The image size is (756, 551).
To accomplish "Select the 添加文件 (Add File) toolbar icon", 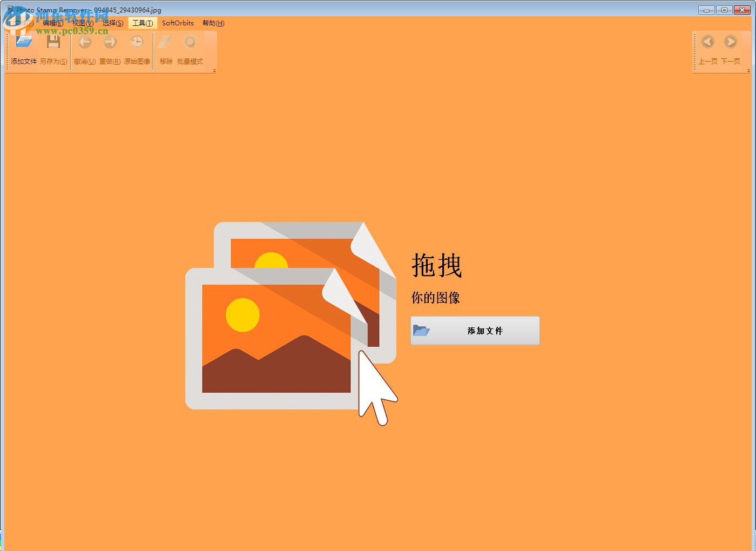I will point(23,42).
